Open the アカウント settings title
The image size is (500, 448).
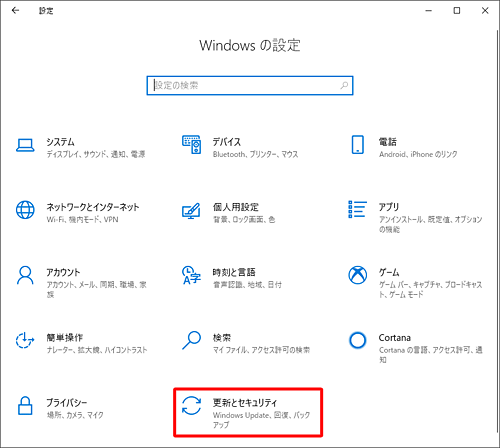(x=63, y=272)
